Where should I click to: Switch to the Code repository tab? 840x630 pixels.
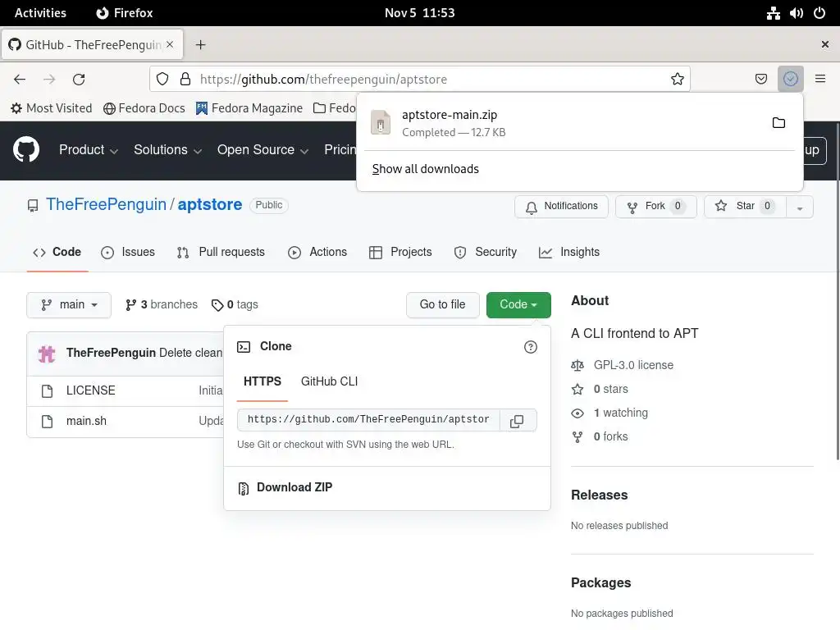57,253
